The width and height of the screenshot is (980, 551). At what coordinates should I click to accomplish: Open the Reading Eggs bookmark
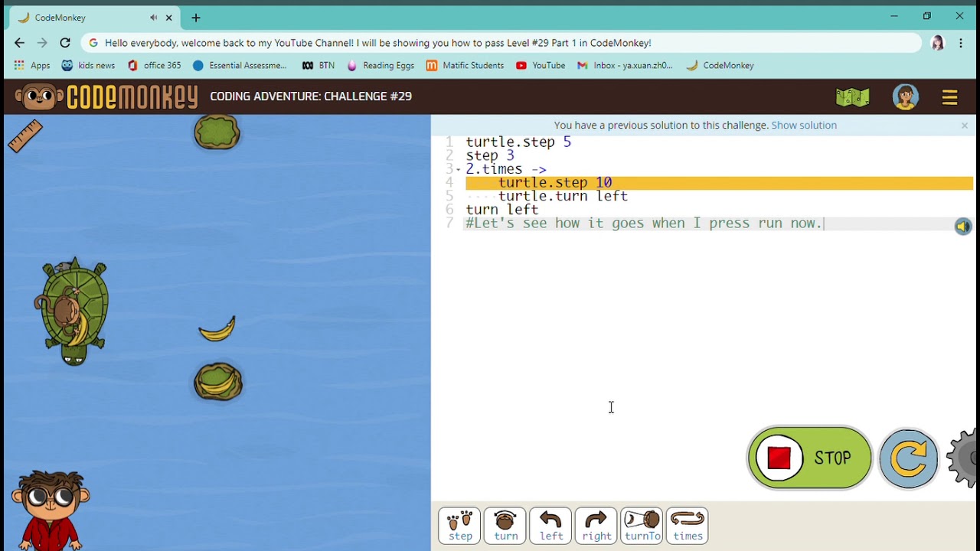click(381, 66)
